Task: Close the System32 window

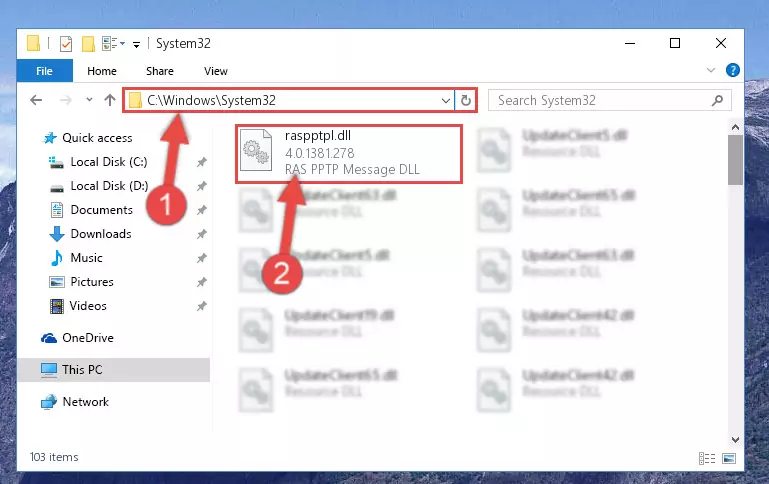Action: (720, 43)
